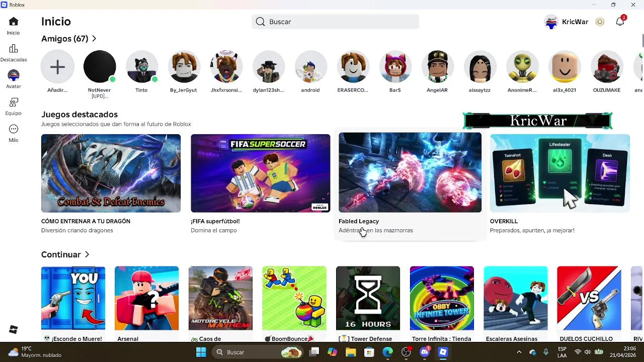Screen dimensions: 644x362
Task: Open Discord from the taskbar
Action: coord(425,352)
